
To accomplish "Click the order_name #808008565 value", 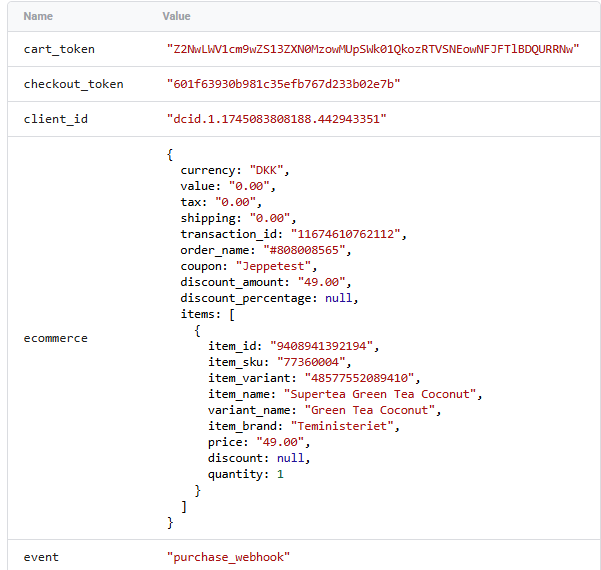I will (304, 250).
